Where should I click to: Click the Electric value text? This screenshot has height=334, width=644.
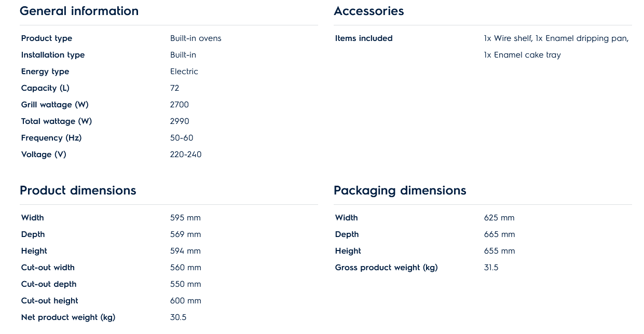pyautogui.click(x=184, y=72)
